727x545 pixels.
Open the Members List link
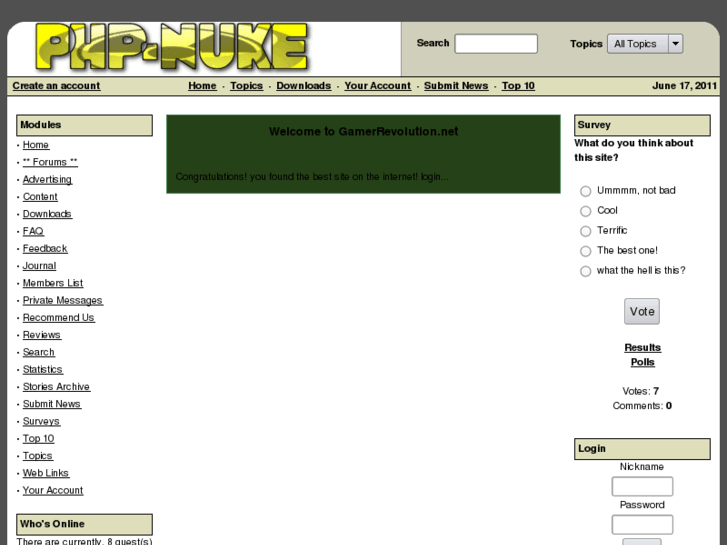tap(53, 283)
